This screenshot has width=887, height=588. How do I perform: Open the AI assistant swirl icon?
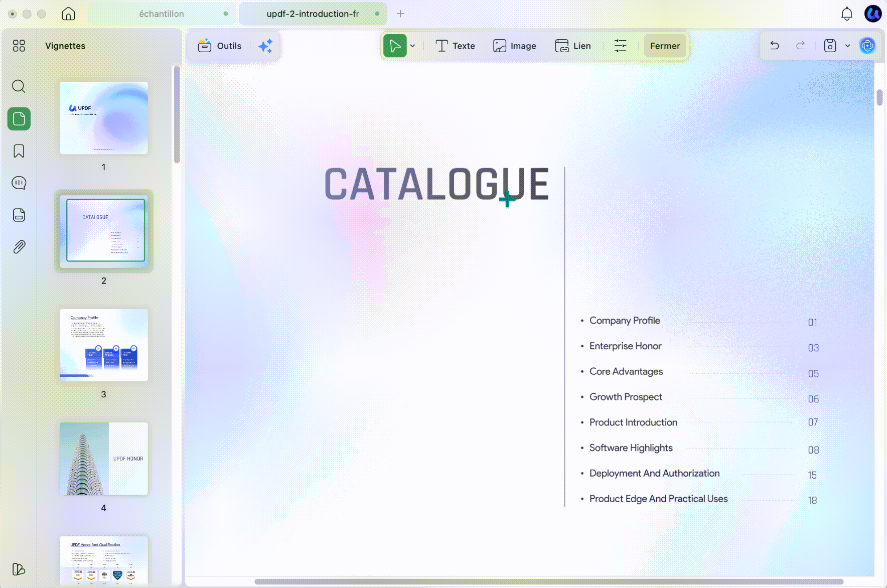(867, 46)
